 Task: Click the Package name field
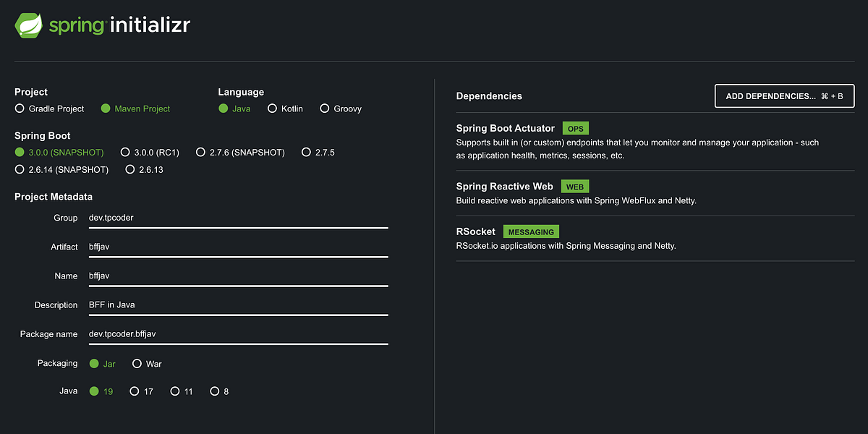[237, 333]
